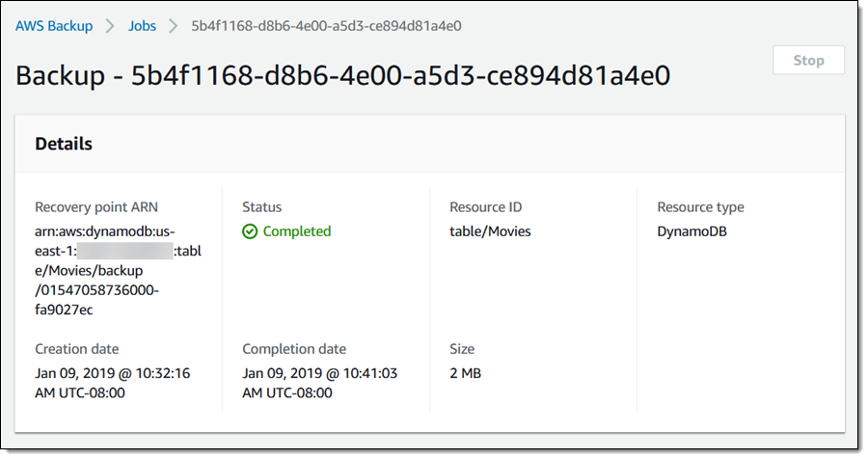Screen dimensions: 868x459
Task: Click the Recovery point ARN label
Action: point(96,207)
